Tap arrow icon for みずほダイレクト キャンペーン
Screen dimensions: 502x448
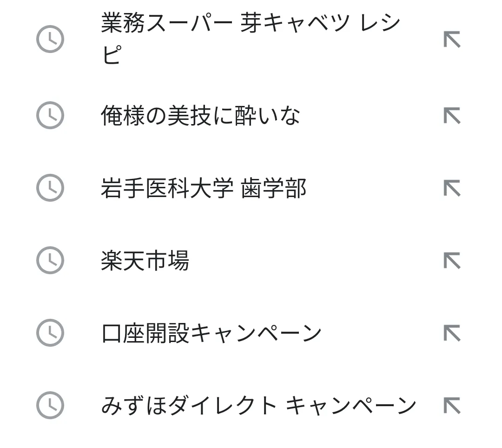pyautogui.click(x=452, y=405)
